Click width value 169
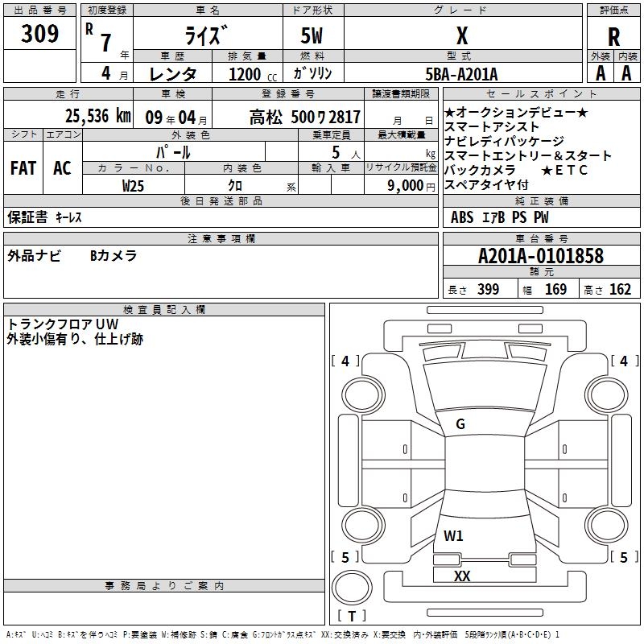Image resolution: width=644 pixels, height=644 pixels. (555, 289)
